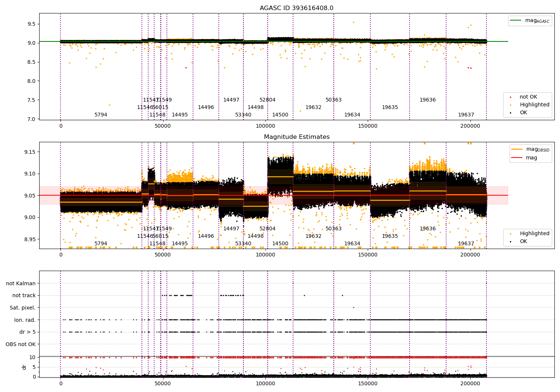Click 'OK' legend entry in AGASC ID plot
Viewport: 560px width, 392px height.
[x=523, y=113]
